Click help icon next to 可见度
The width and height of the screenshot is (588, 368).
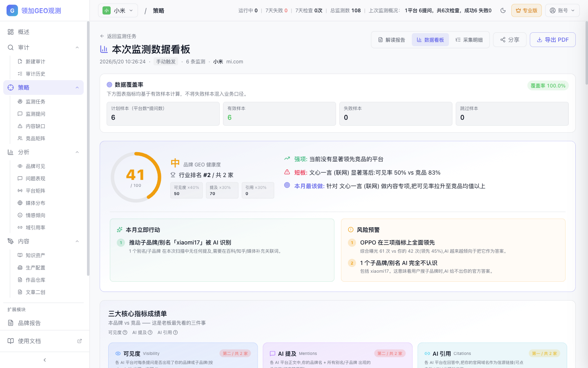tap(125, 332)
